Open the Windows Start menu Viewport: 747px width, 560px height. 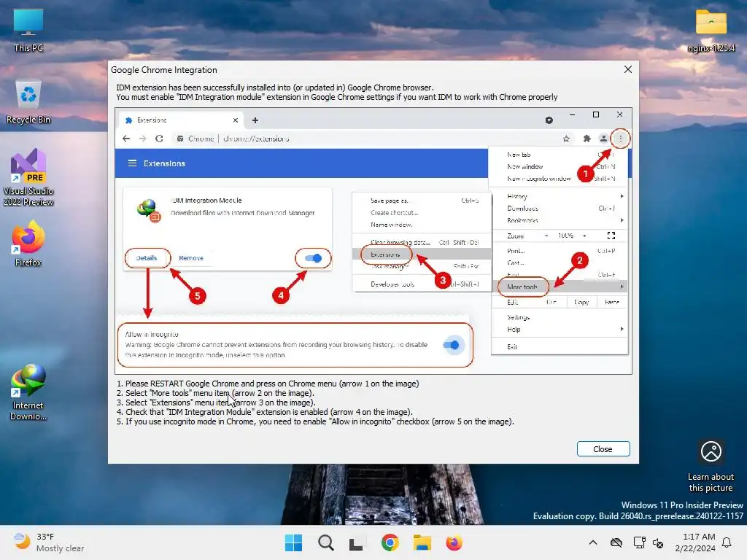click(x=293, y=542)
